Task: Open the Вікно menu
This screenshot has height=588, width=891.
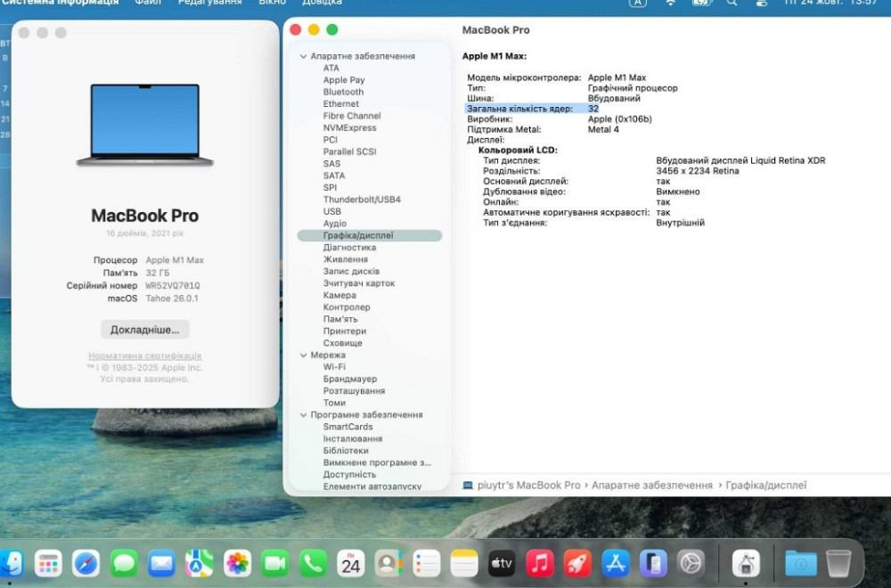Action: coord(273,3)
